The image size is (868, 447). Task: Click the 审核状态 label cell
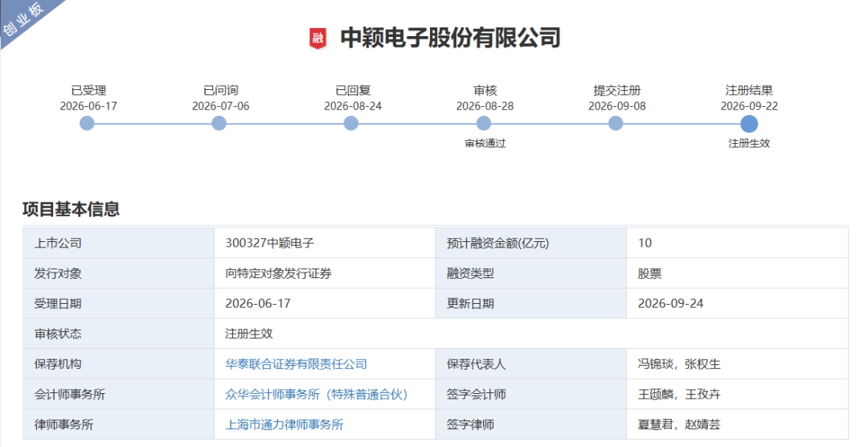[118, 334]
